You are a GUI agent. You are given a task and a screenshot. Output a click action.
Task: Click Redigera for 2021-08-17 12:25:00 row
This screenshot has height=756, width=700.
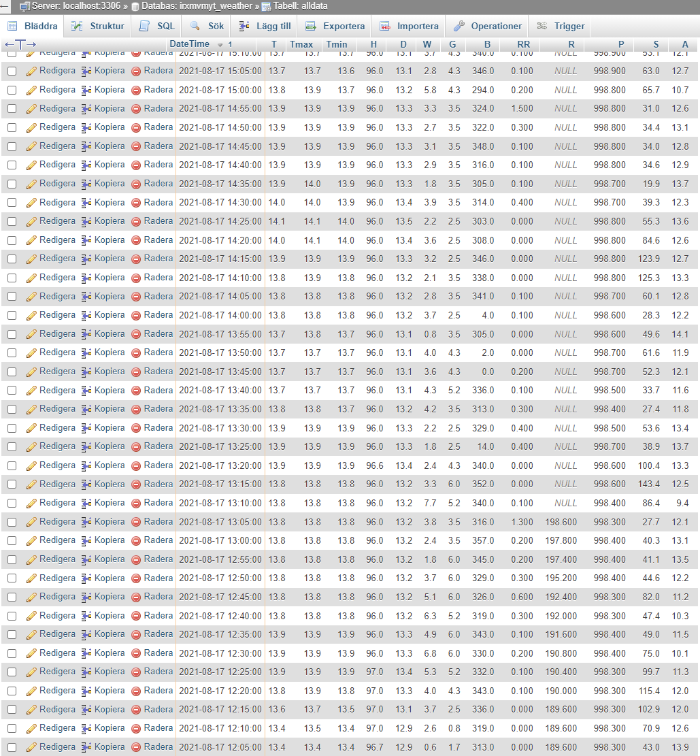[x=57, y=672]
